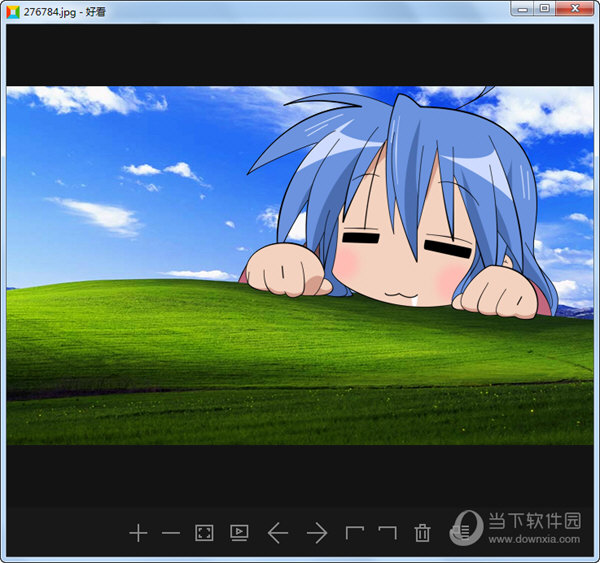The image size is (600, 563).
Task: Click the app logo in the title bar
Action: pos(13,12)
